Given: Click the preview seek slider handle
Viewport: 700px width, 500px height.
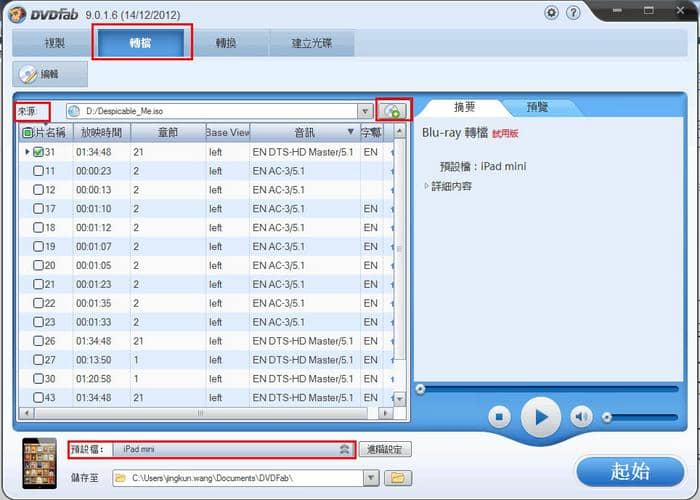Looking at the screenshot, I should click(x=420, y=389).
